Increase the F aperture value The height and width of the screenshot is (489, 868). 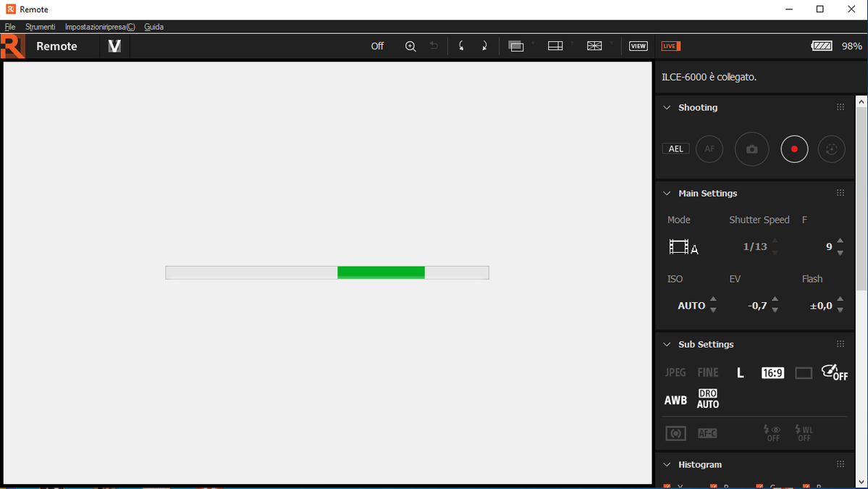(840, 241)
